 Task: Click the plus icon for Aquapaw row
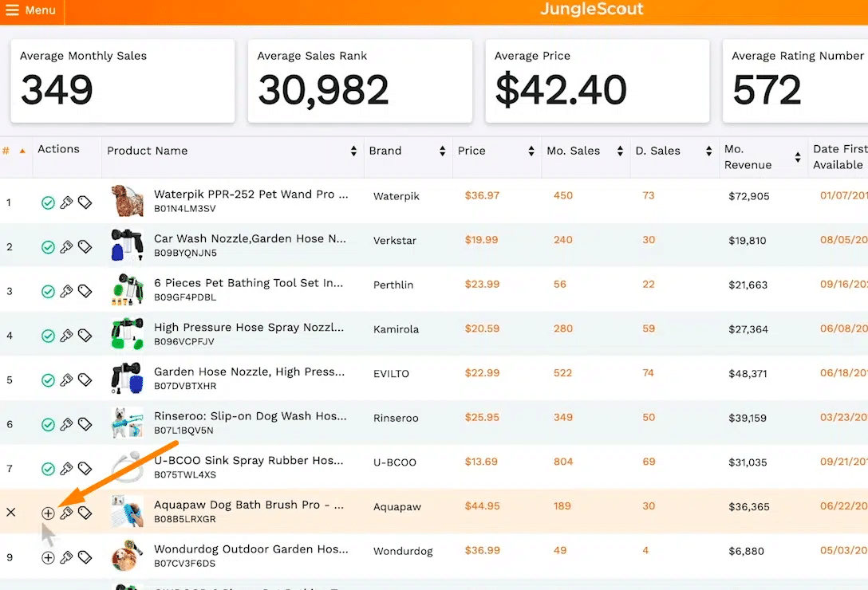coord(48,513)
